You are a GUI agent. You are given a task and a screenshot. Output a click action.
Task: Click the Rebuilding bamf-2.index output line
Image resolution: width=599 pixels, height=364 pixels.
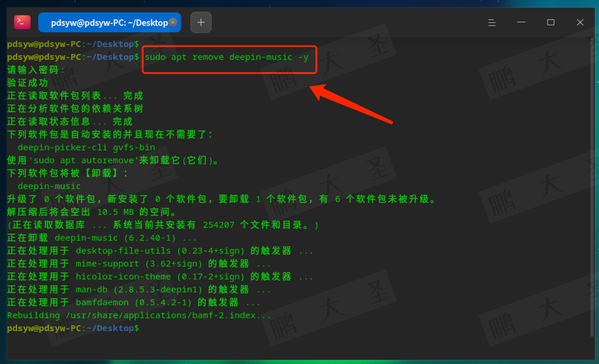(x=138, y=315)
